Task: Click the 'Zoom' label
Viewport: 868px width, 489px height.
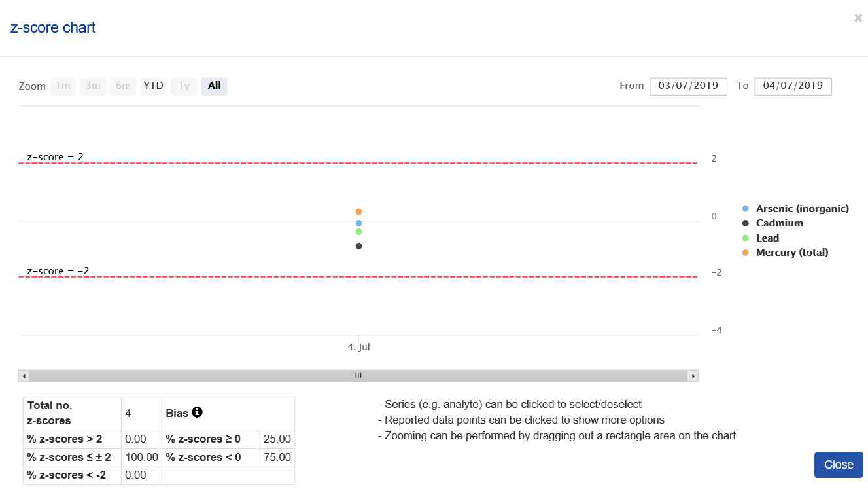Action: [32, 86]
